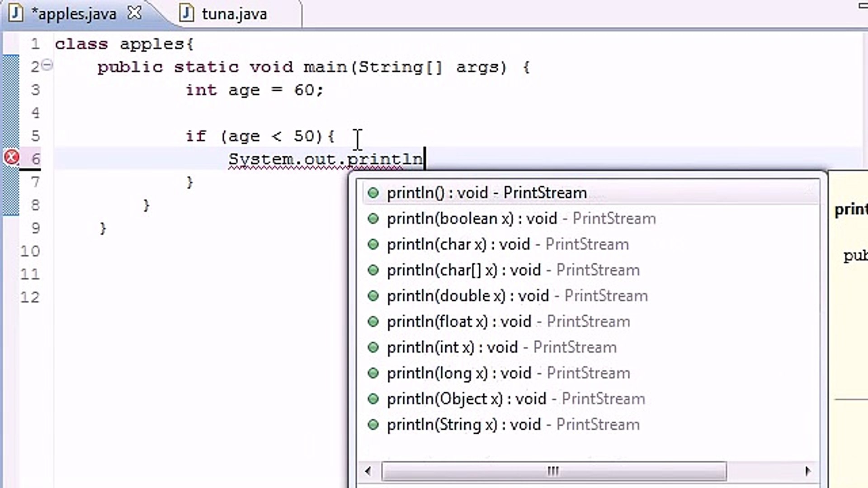
Task: Click the green method icon beside println(boolean x)
Action: point(373,218)
